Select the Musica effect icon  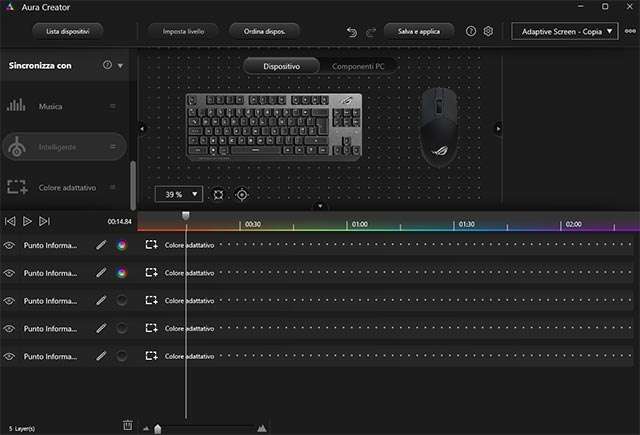coord(16,105)
